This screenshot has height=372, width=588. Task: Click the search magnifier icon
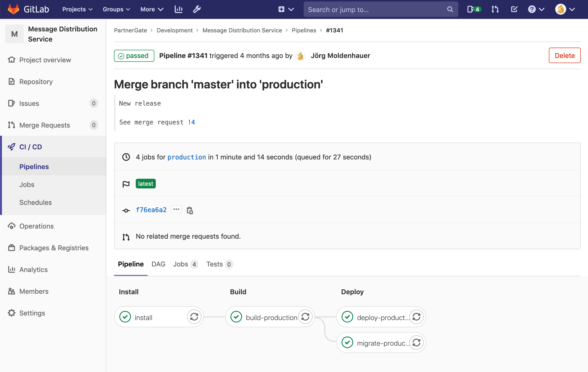tap(450, 9)
